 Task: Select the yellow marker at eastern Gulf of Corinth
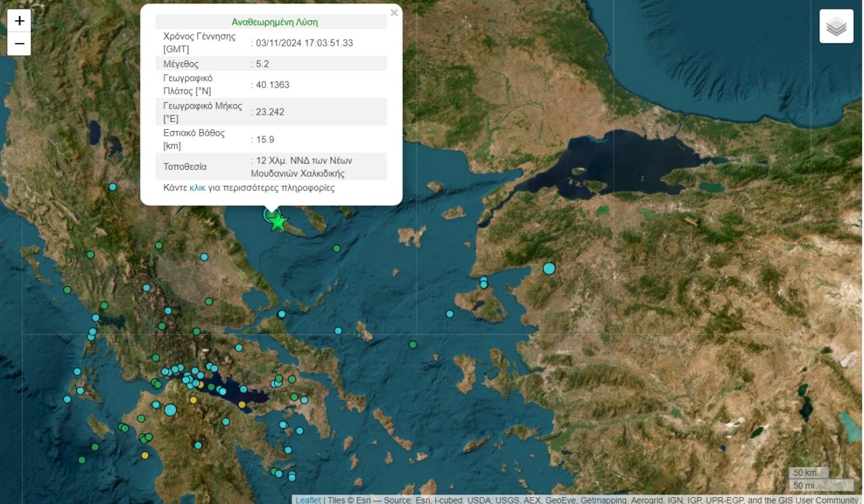[x=242, y=405]
